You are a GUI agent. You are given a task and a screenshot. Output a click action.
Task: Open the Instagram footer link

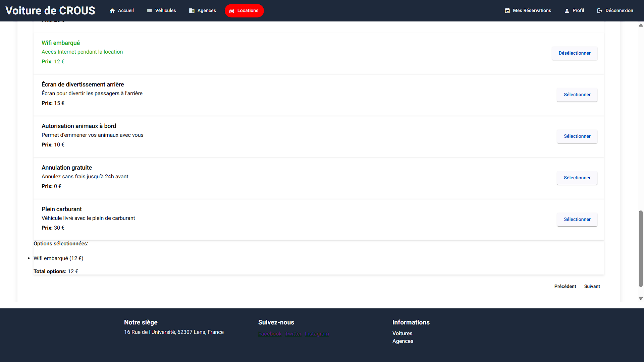pyautogui.click(x=317, y=334)
